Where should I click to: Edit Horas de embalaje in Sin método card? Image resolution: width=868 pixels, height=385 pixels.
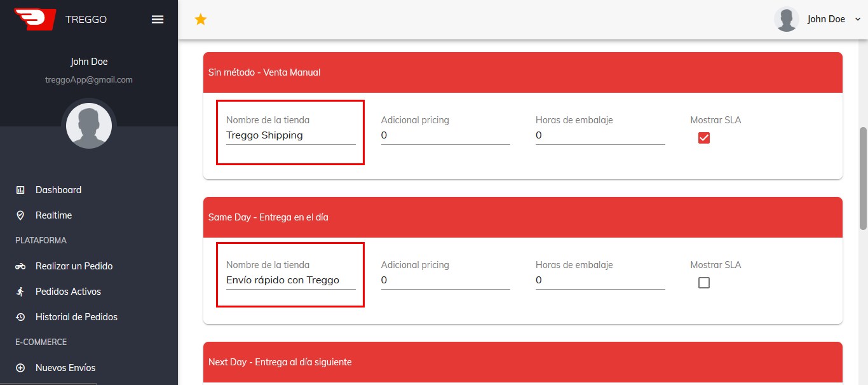coord(600,135)
